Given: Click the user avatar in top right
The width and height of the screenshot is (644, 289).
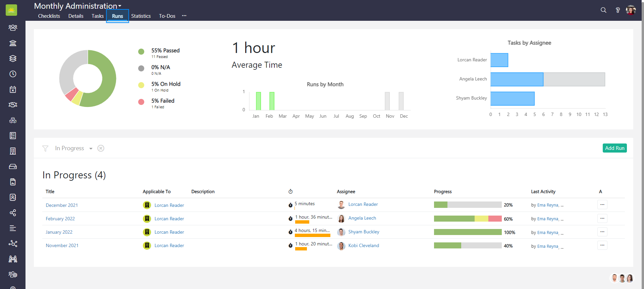Looking at the screenshot, I should 631,10.
